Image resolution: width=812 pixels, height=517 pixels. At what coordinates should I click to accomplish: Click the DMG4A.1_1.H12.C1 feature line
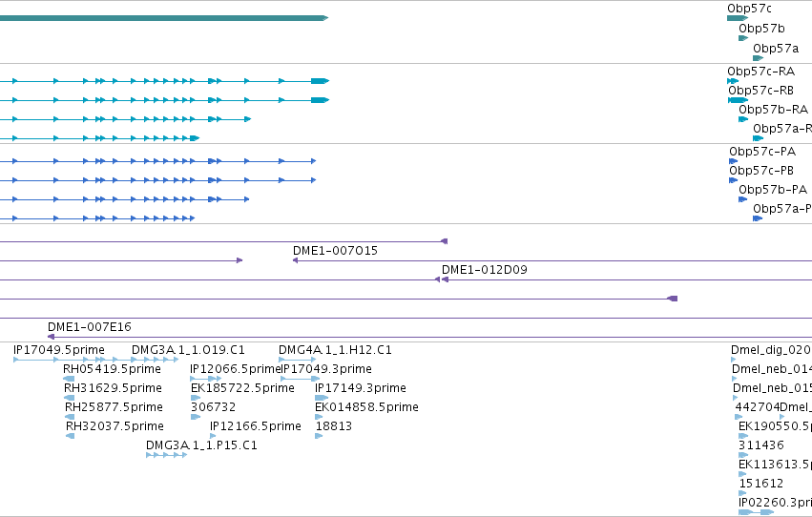(x=298, y=360)
